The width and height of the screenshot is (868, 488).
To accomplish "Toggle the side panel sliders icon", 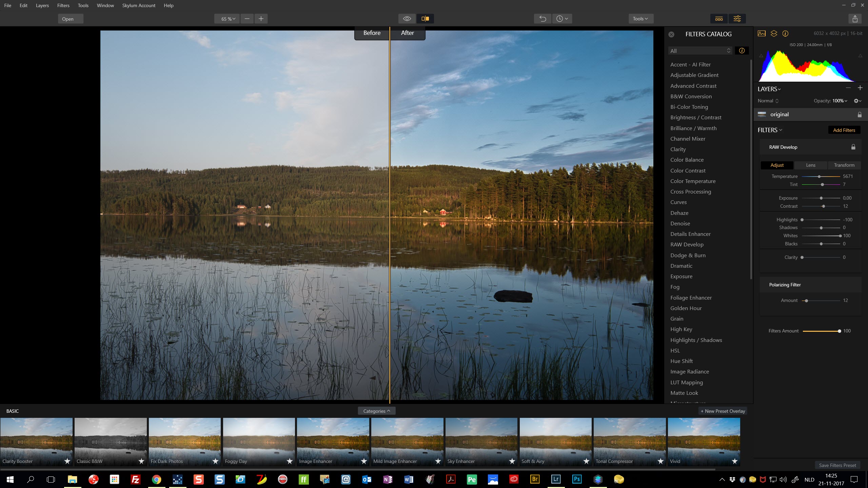I will click(x=737, y=19).
